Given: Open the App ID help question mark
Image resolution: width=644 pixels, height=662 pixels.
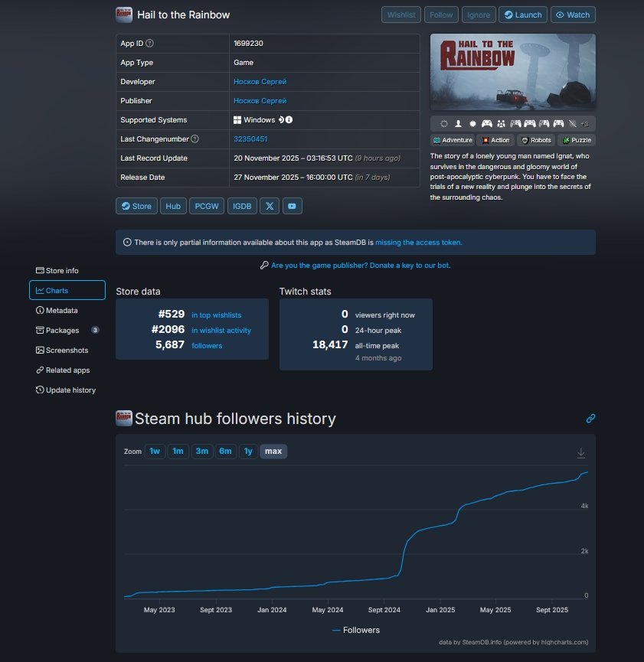Looking at the screenshot, I should (x=149, y=43).
